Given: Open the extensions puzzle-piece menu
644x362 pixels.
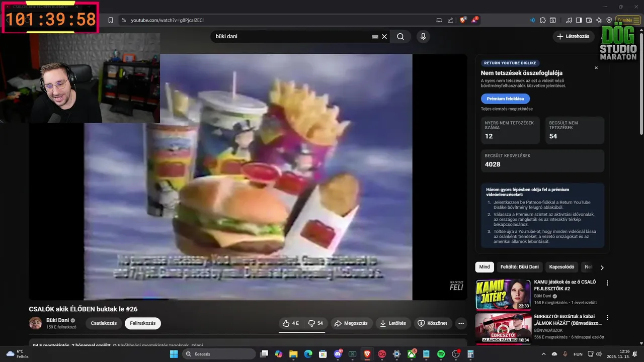Looking at the screenshot, I should [x=543, y=20].
